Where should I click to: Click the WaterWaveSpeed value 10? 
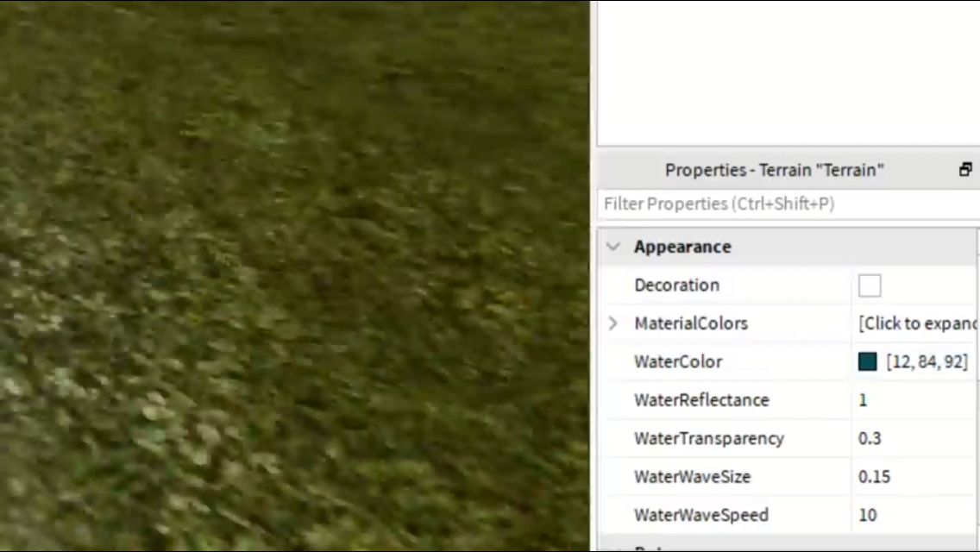tap(868, 515)
